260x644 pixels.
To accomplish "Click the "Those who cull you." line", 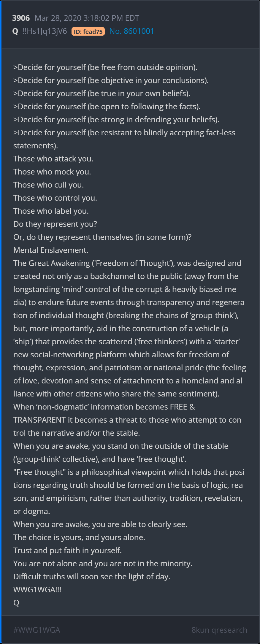I will (x=48, y=185).
